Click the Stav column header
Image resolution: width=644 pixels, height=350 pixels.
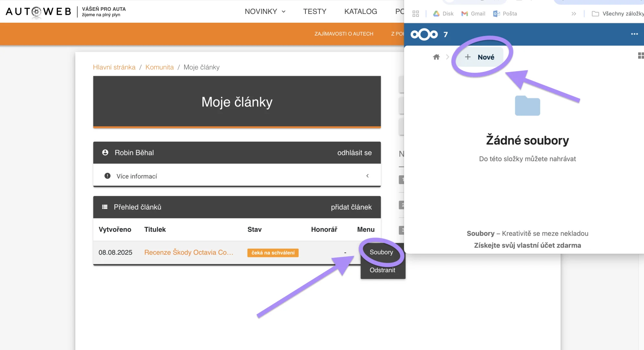click(254, 229)
